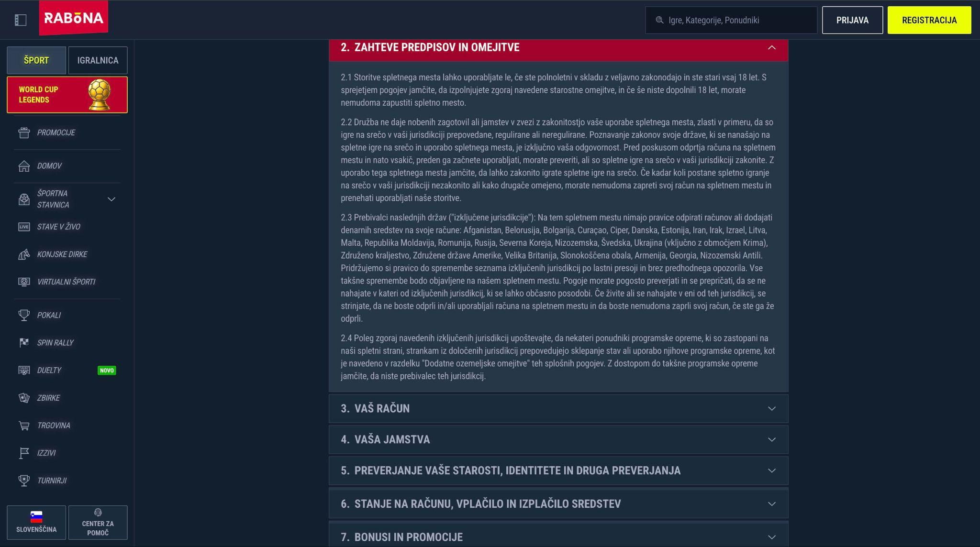Click the golden ball trophy image

click(x=100, y=95)
